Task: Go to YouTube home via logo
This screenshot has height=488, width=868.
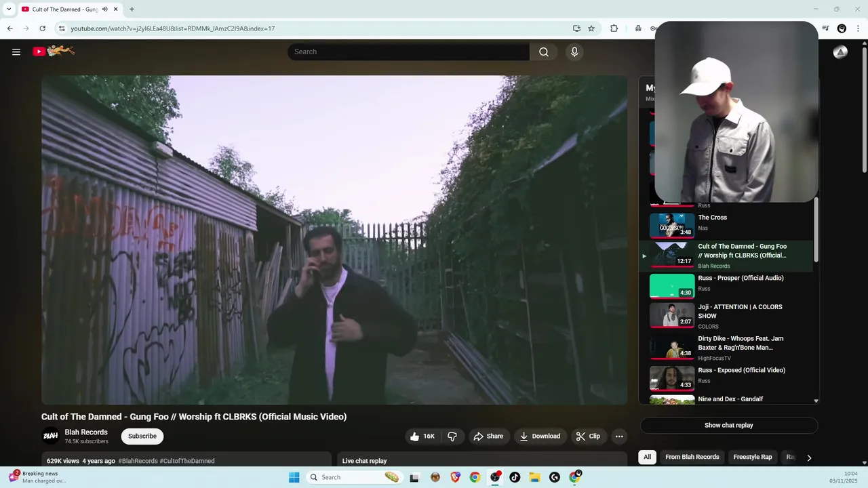Action: tap(54, 52)
